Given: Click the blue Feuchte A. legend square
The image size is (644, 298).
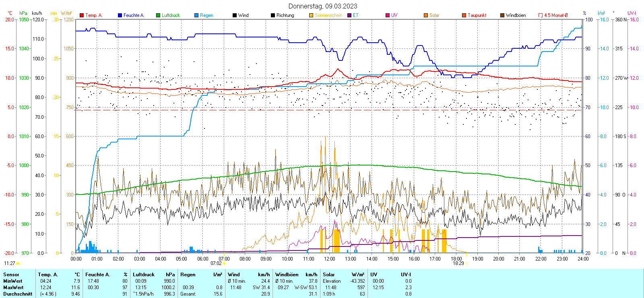Looking at the screenshot, I should click(x=120, y=15).
